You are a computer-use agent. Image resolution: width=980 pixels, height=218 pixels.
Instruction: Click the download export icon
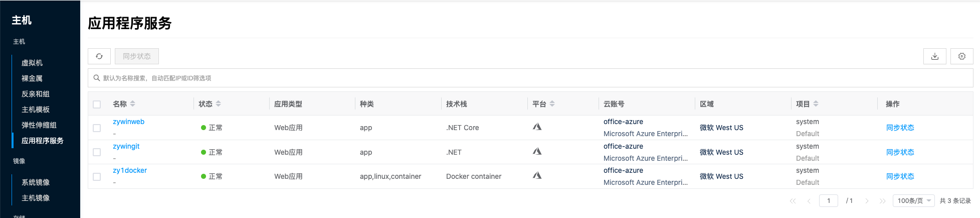pos(934,56)
